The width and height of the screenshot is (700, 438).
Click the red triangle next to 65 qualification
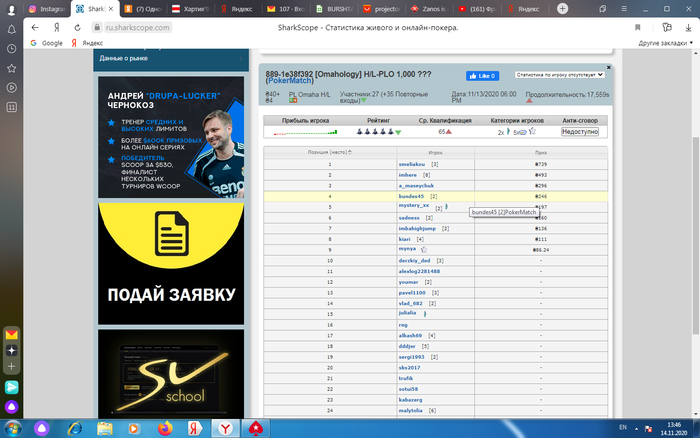(x=449, y=132)
